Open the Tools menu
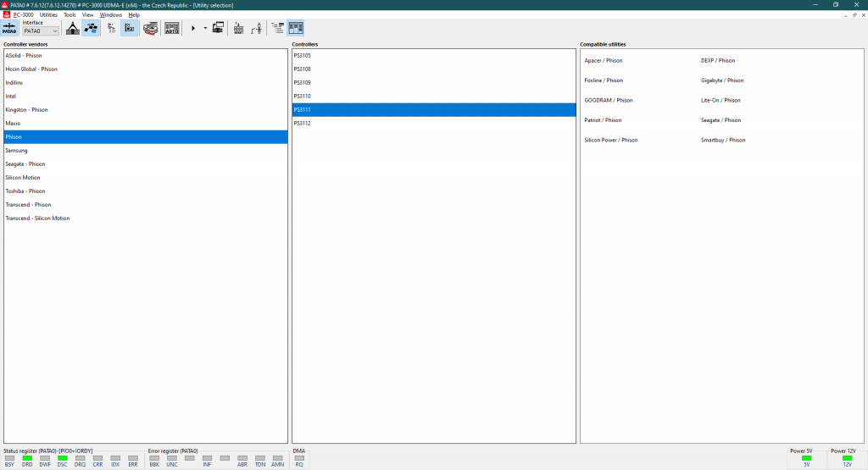Screen dimensions: 868x470 click(70, 14)
